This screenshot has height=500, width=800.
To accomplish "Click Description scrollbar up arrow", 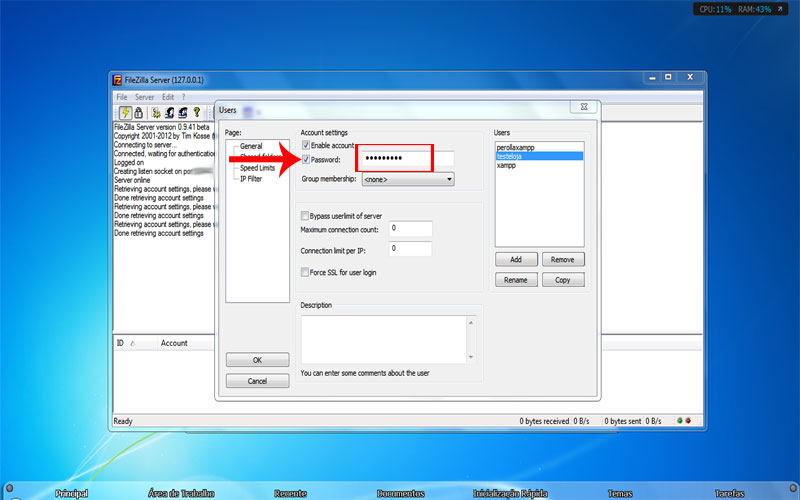I will coord(471,322).
